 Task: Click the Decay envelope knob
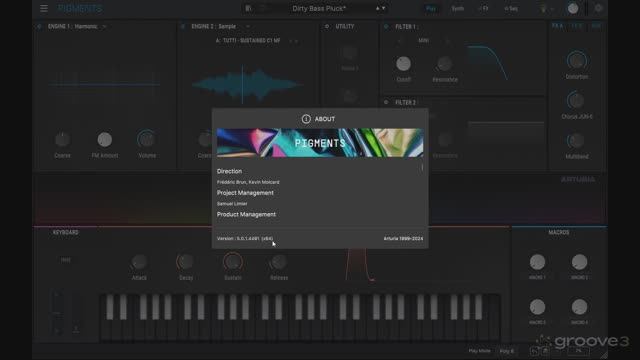[x=185, y=262]
